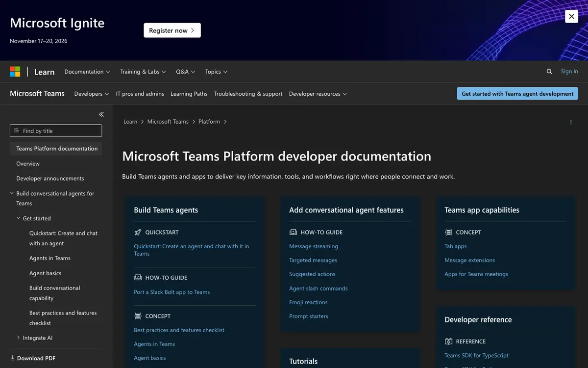Open Message extensions concept link
The image size is (588, 368).
(470, 260)
